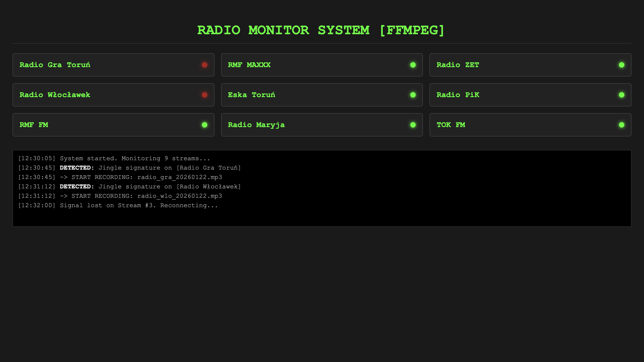Click the red status dot for Radio Gra Toruń
644x362 pixels.
pyautogui.click(x=205, y=65)
